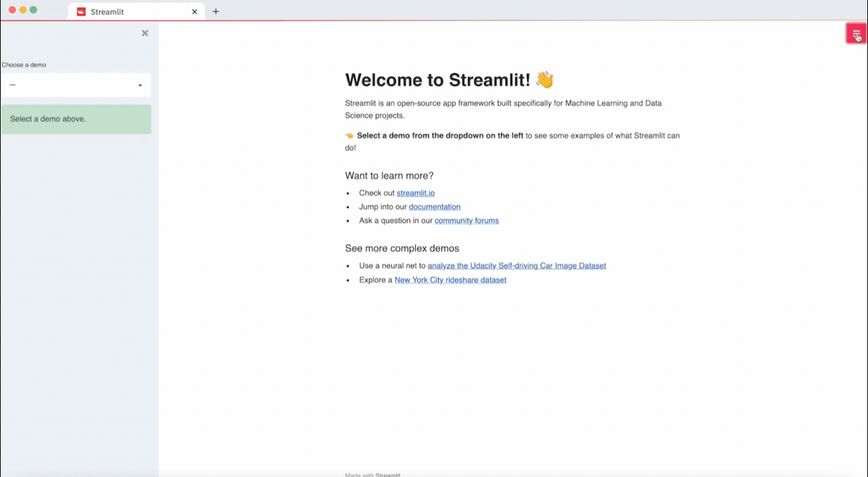Click the Select a demo above message box
Screen dimensions: 868x477
[x=76, y=119]
